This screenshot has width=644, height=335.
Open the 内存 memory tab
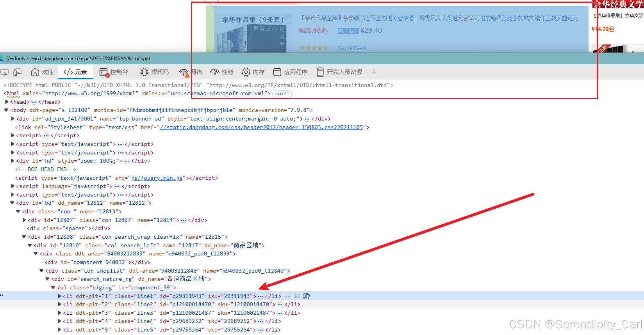point(253,72)
